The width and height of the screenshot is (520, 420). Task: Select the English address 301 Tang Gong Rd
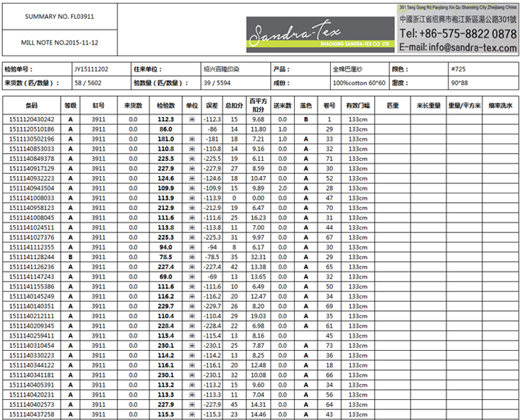point(458,7)
